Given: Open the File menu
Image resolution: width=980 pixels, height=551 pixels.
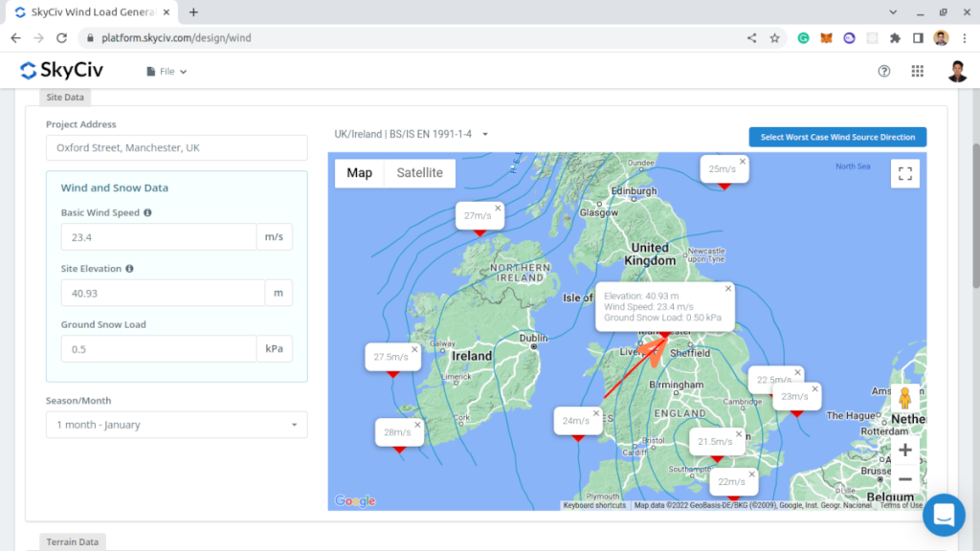Looking at the screenshot, I should 167,71.
